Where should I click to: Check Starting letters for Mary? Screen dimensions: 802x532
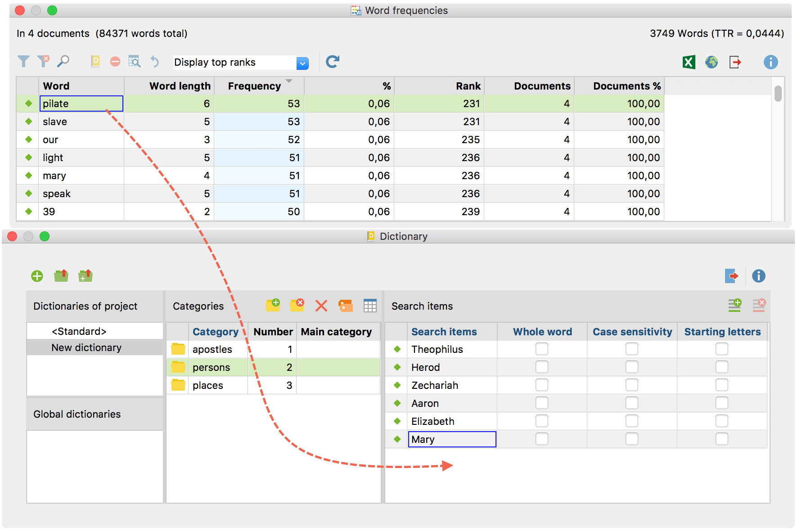(x=722, y=439)
